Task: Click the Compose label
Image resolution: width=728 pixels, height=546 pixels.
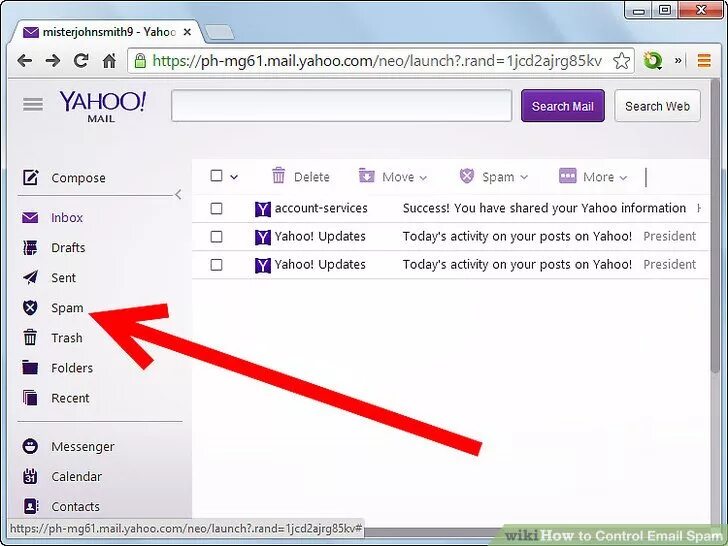Action: point(78,178)
